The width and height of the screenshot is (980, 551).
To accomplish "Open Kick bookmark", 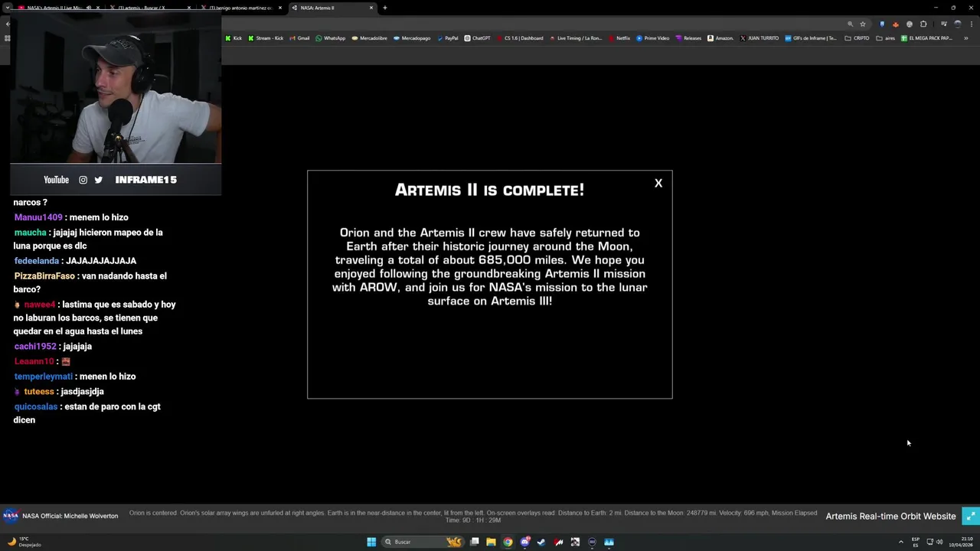I will click(234, 38).
